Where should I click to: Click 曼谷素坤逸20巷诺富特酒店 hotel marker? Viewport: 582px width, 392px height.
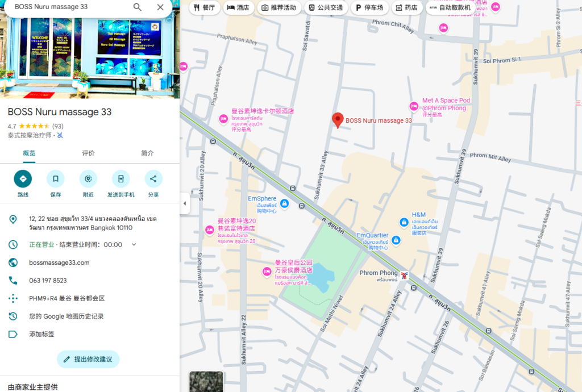pos(209,230)
